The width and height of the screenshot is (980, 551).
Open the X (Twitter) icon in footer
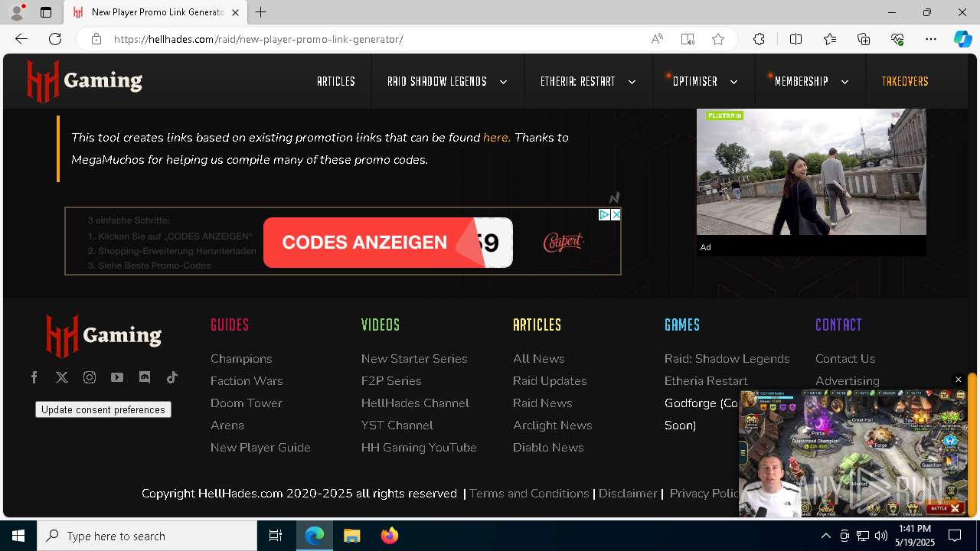click(x=62, y=377)
